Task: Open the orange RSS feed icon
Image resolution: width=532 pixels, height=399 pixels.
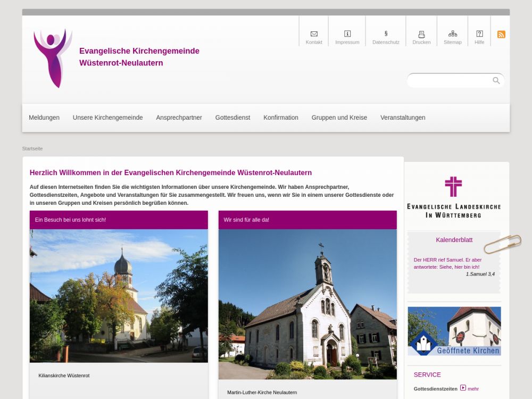Action: point(501,35)
